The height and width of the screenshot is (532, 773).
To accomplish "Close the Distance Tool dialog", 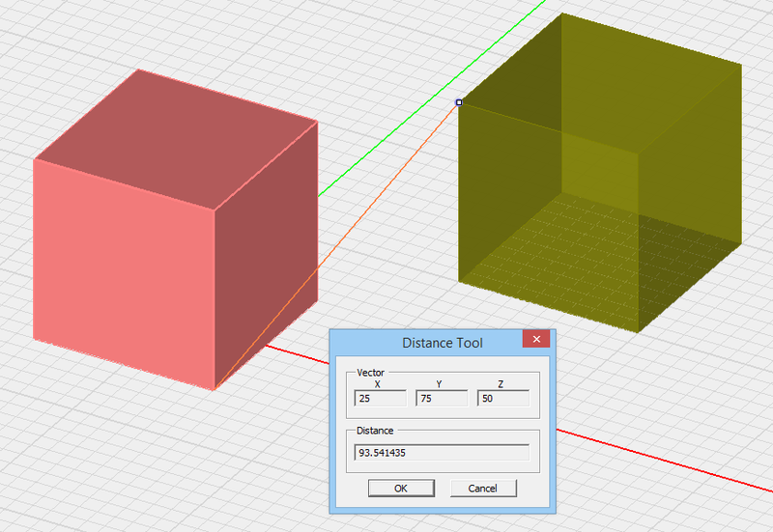I will [x=536, y=340].
